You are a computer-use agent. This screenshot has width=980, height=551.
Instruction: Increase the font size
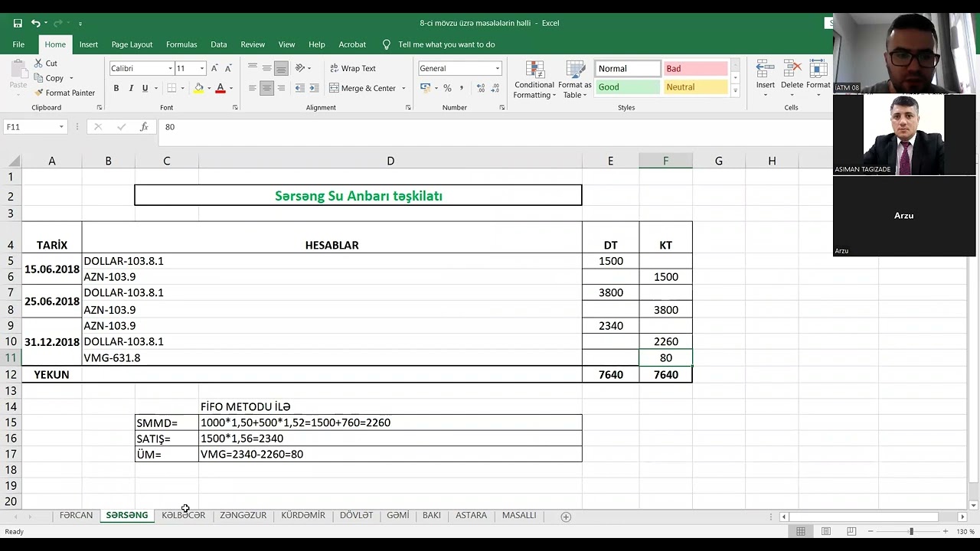coord(214,68)
